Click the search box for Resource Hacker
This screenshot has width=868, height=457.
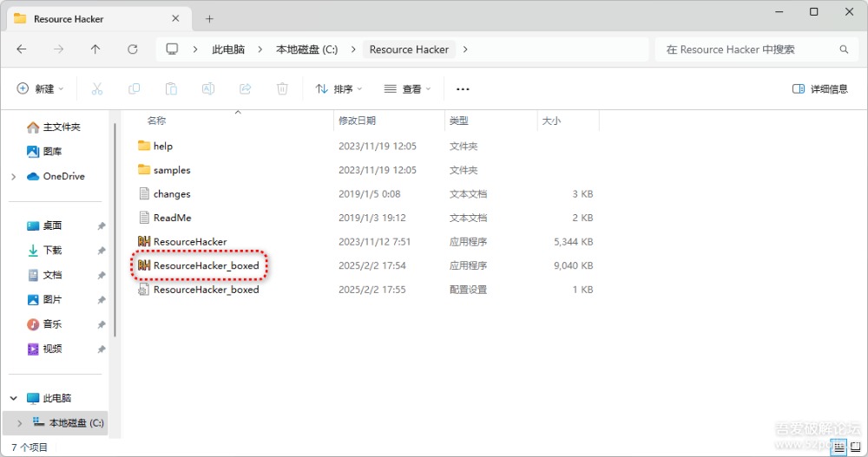point(746,49)
